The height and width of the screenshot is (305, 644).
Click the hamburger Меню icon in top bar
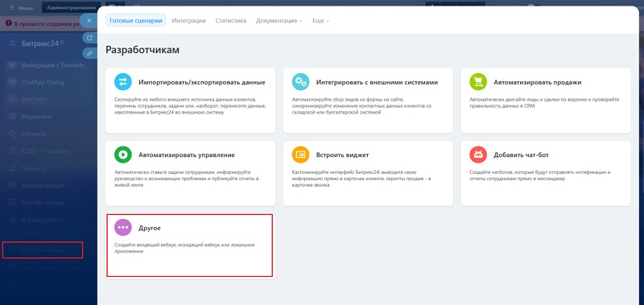(11, 8)
